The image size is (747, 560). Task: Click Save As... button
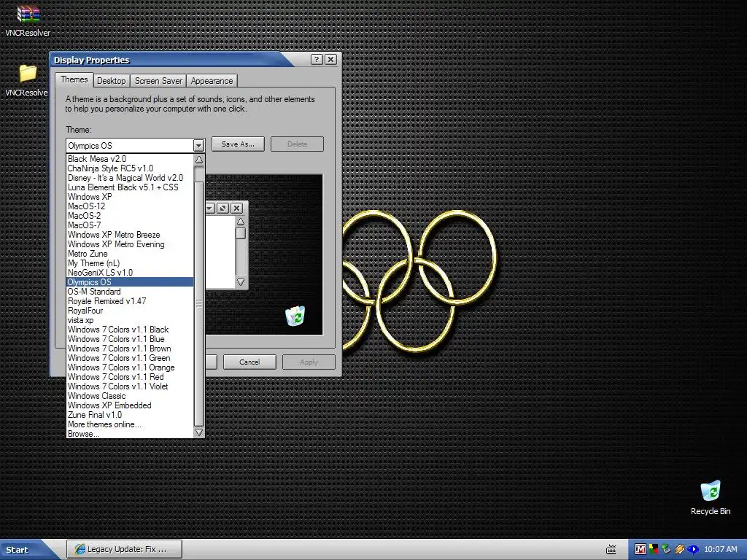pos(239,144)
